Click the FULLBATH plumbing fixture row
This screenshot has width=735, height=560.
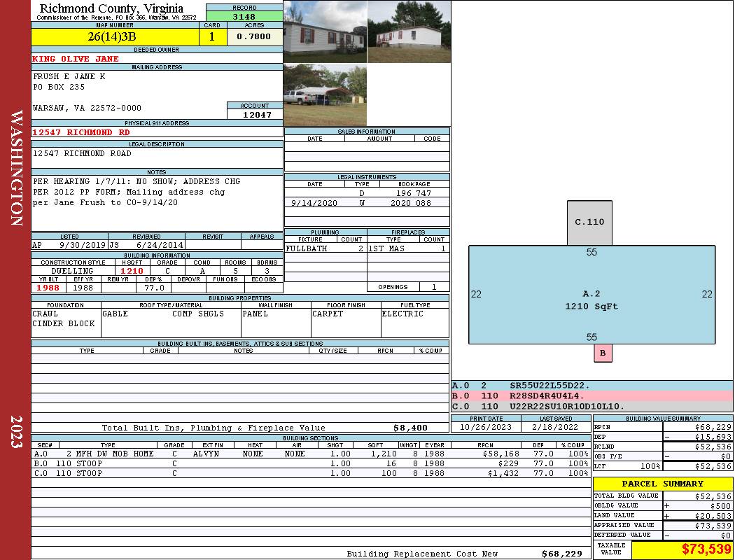pyautogui.click(x=325, y=248)
